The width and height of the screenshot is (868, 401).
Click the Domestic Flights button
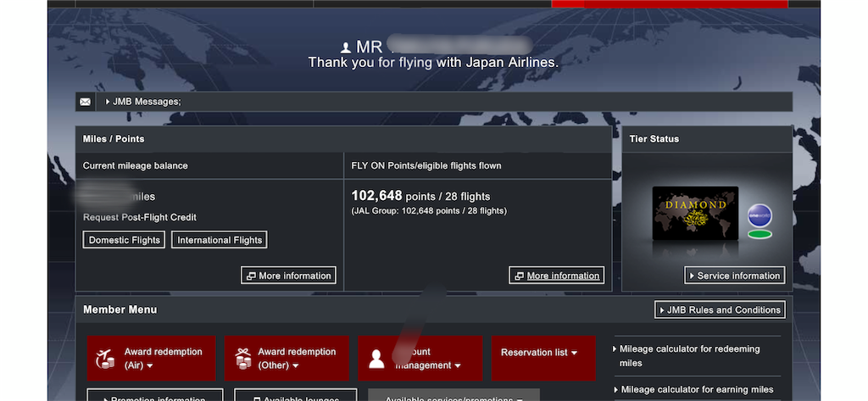(124, 240)
